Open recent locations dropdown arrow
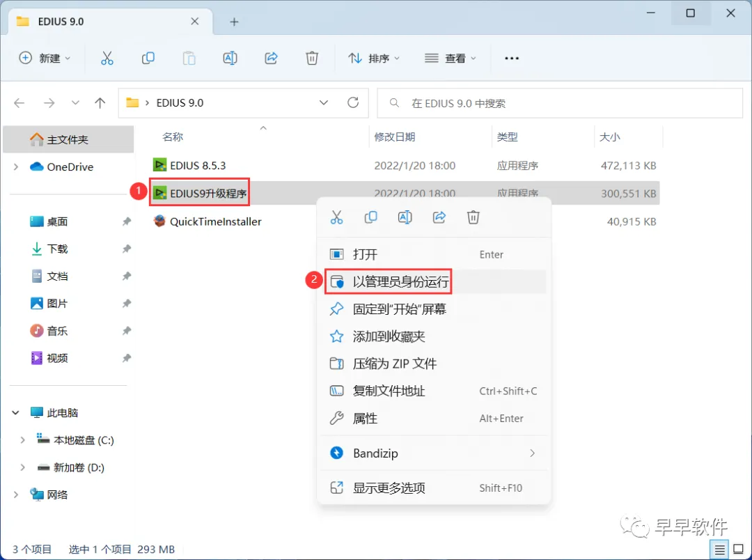The height and width of the screenshot is (560, 752). point(75,102)
